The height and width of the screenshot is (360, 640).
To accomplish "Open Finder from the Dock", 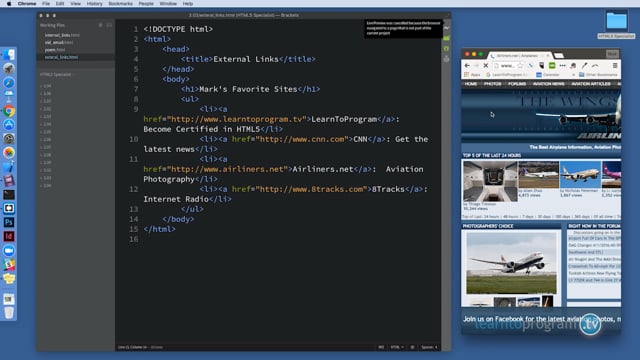I will click(9, 55).
